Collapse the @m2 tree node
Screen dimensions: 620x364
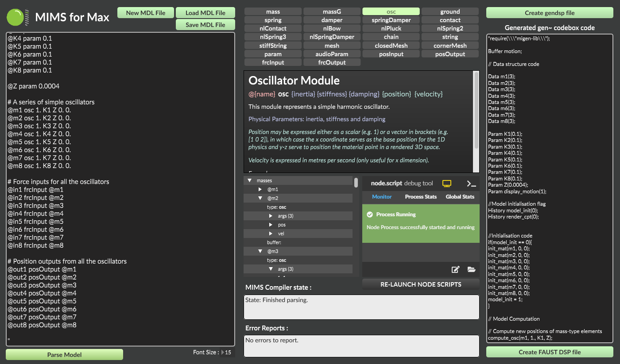pos(260,198)
